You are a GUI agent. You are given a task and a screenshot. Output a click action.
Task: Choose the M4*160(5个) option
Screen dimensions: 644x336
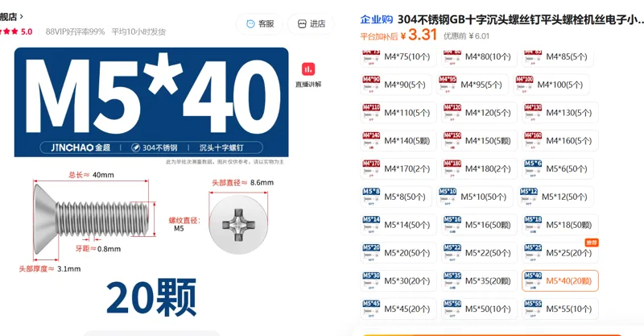[x=560, y=141]
